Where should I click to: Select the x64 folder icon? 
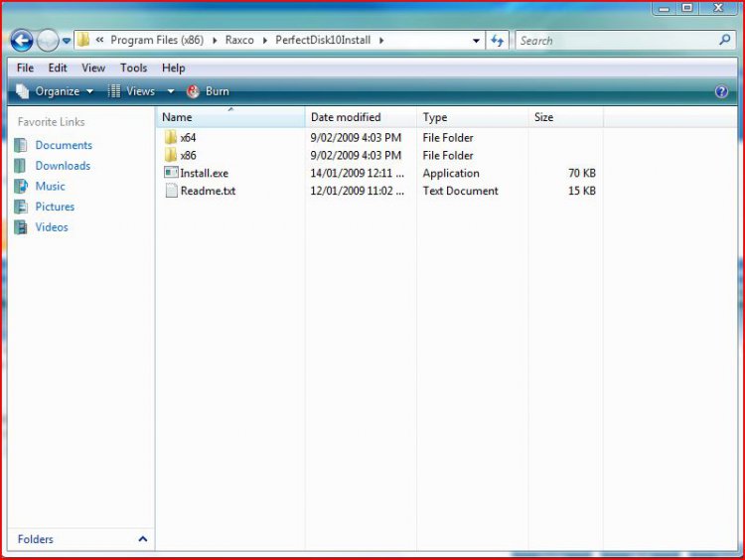coord(171,137)
